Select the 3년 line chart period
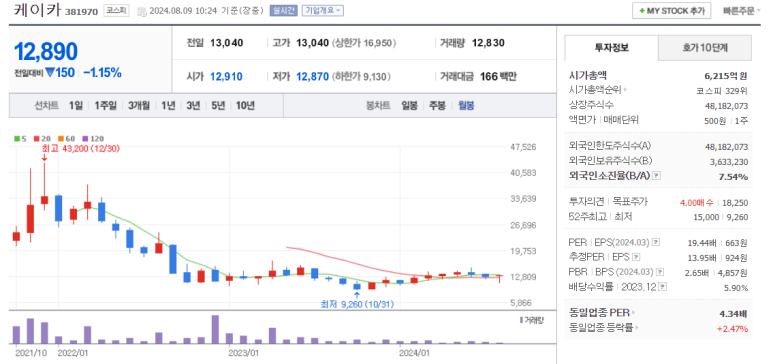 [193, 105]
